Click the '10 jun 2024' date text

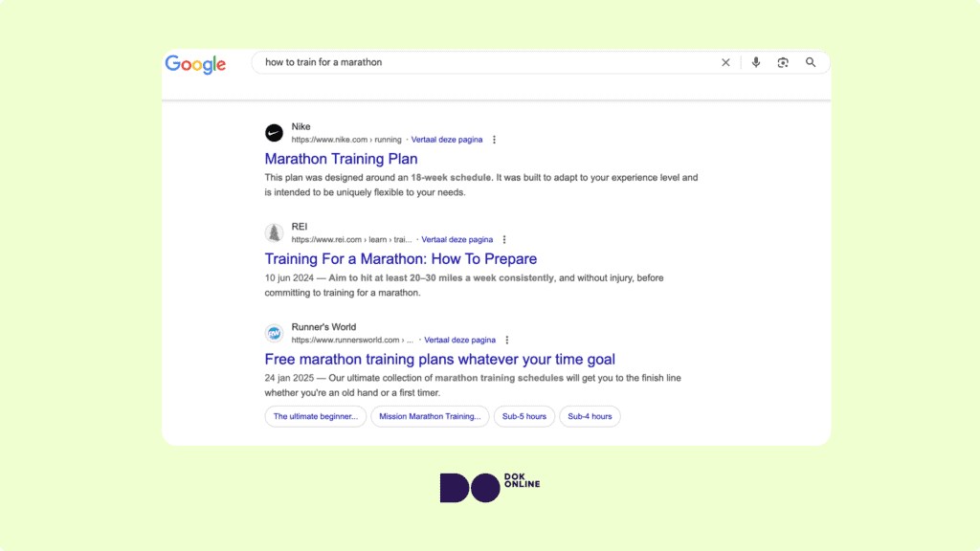pyautogui.click(x=289, y=278)
